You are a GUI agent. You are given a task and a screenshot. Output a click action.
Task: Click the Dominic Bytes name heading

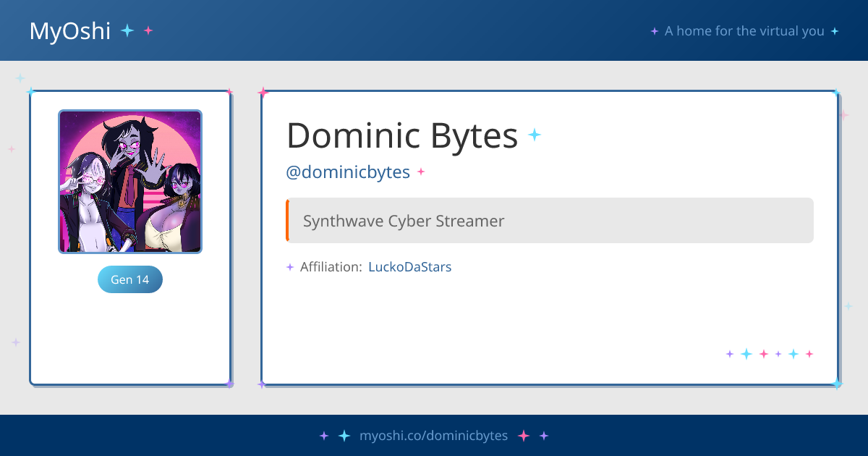pyautogui.click(x=402, y=135)
